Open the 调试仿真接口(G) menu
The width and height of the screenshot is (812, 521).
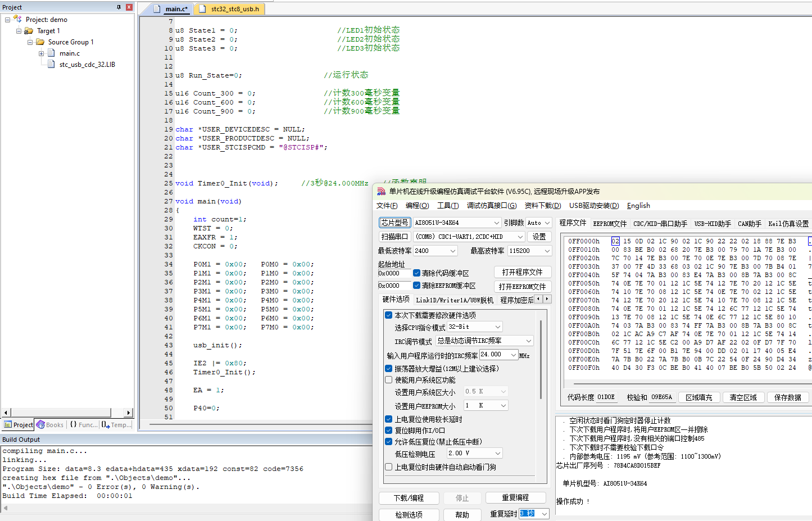[492, 206]
